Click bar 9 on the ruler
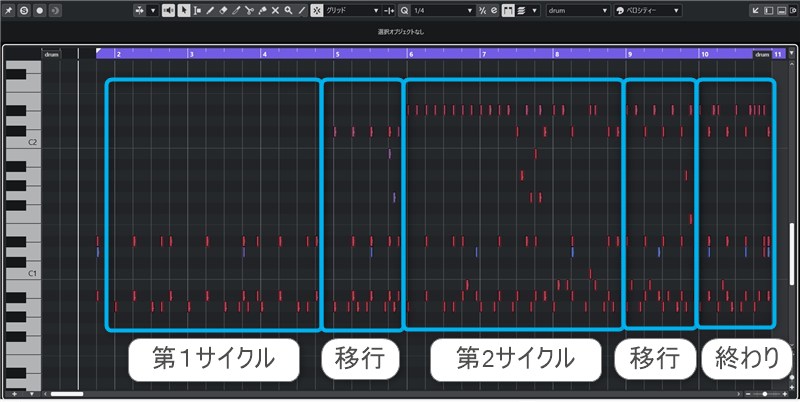Viewport: 800px width, 402px height. pyautogui.click(x=630, y=54)
